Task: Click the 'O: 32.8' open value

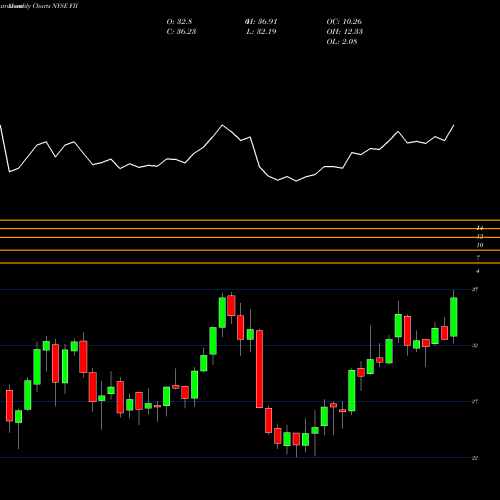Action: click(179, 22)
